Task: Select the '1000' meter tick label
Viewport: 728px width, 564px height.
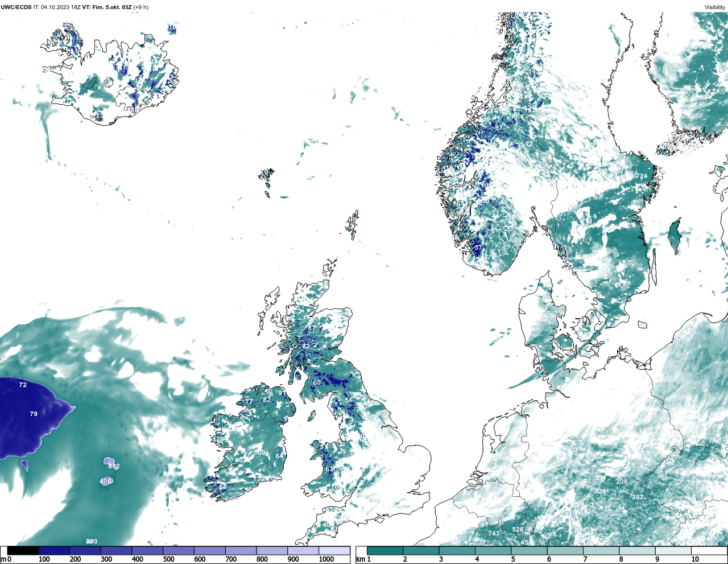Action: (x=326, y=559)
